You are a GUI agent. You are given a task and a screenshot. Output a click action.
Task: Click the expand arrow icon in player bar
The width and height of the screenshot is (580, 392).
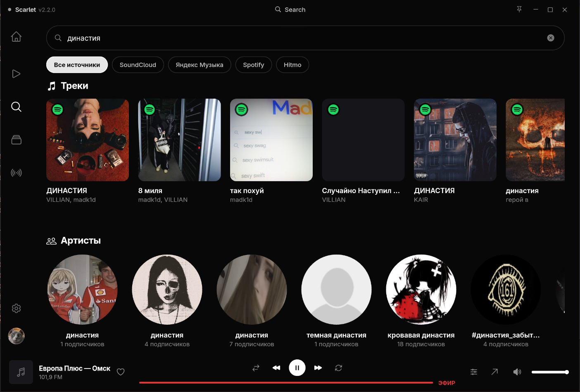tap(494, 372)
